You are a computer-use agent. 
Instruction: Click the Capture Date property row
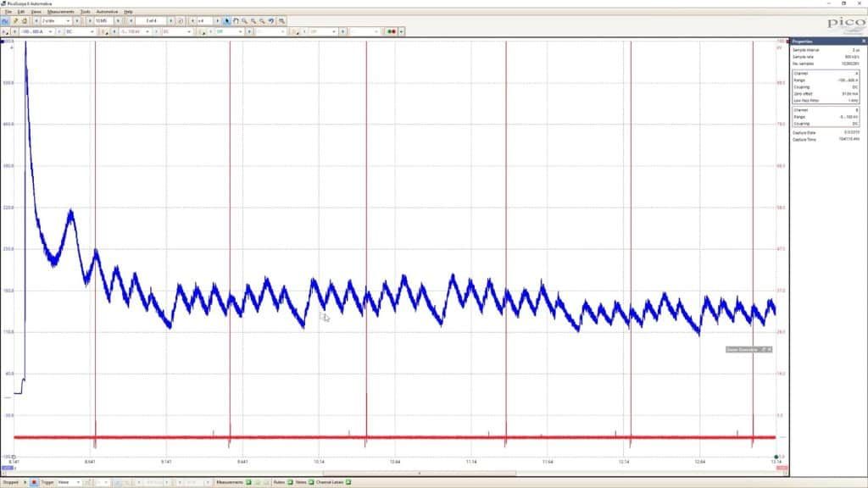(826, 133)
